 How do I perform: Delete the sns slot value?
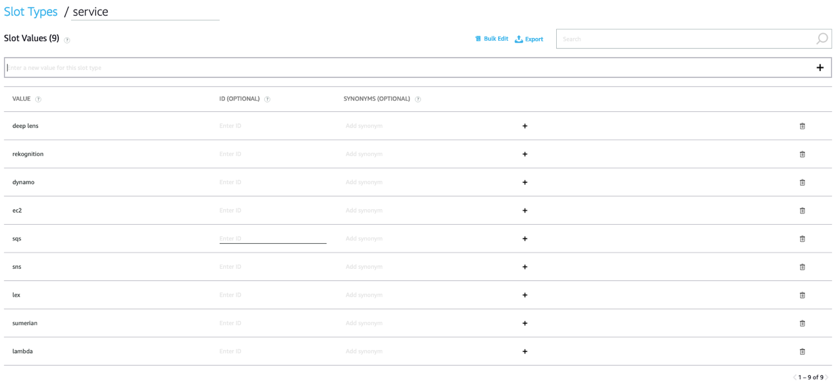point(802,267)
